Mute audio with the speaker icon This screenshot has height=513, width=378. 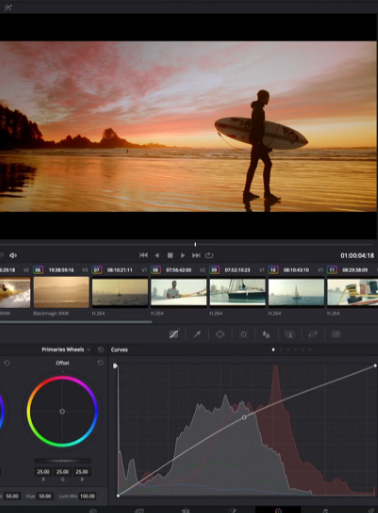13,255
